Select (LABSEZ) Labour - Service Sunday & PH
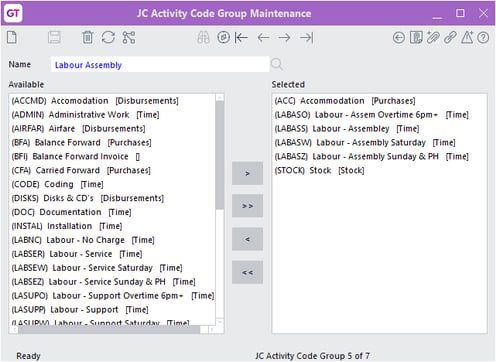Screen dimensions: 496x362 click(113, 282)
